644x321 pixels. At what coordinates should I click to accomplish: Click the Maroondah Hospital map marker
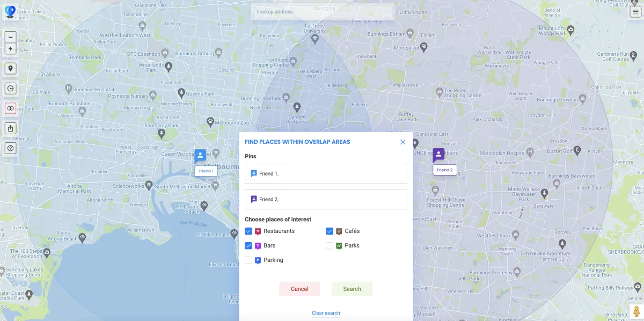[x=530, y=152]
